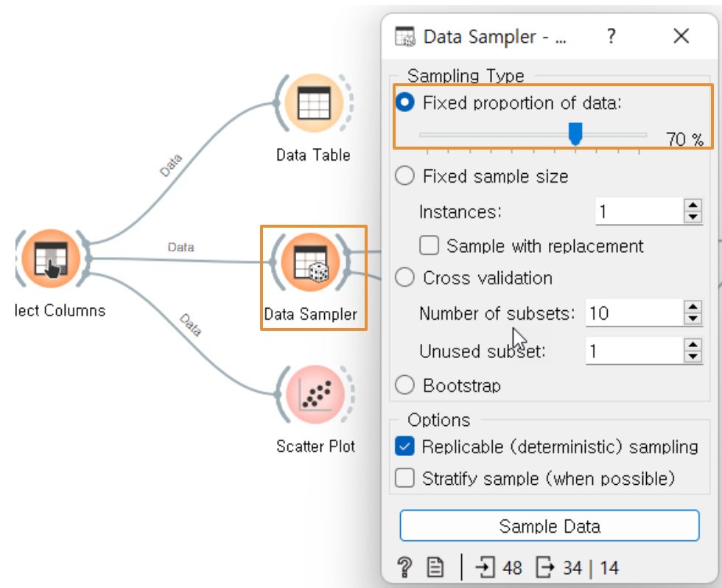Click the Data Sampler node label

(310, 314)
